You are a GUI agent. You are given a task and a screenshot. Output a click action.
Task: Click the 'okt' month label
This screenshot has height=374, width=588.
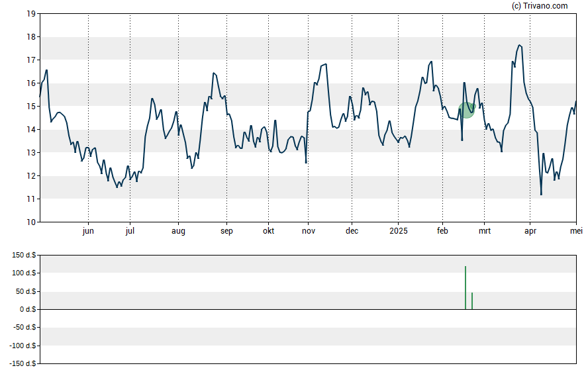(x=268, y=231)
